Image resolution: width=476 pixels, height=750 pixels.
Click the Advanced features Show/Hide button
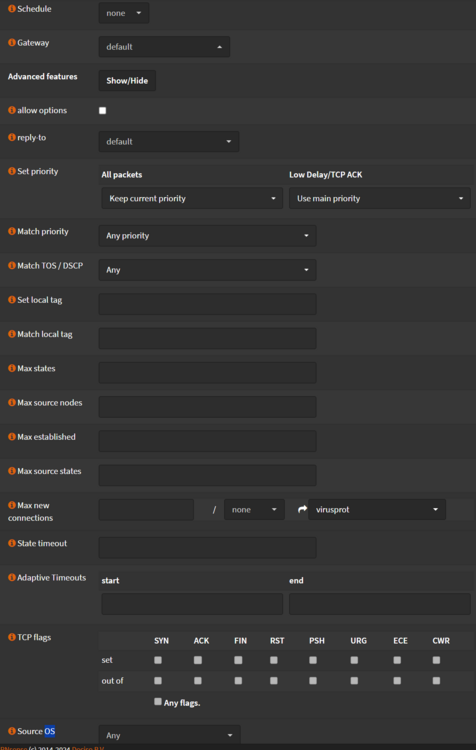coord(127,81)
